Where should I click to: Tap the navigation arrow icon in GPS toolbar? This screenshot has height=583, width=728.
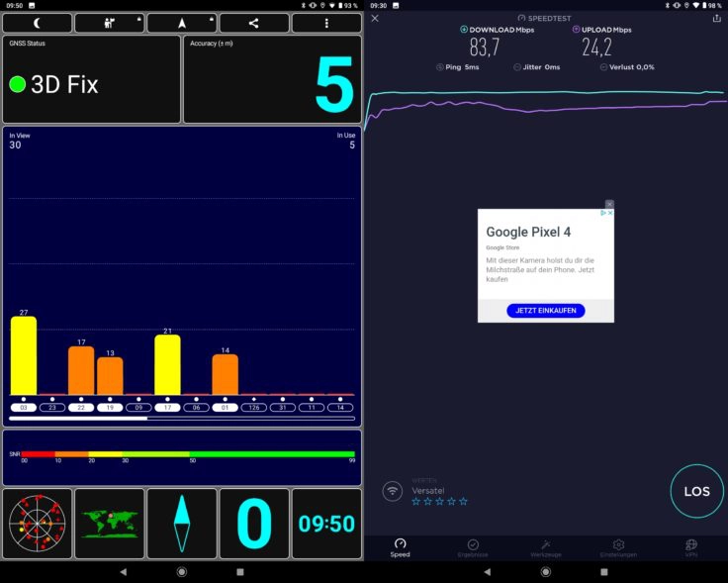click(182, 23)
